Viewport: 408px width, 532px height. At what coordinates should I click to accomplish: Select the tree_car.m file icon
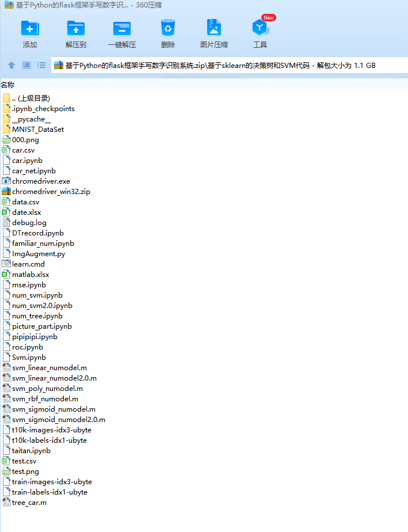6,503
